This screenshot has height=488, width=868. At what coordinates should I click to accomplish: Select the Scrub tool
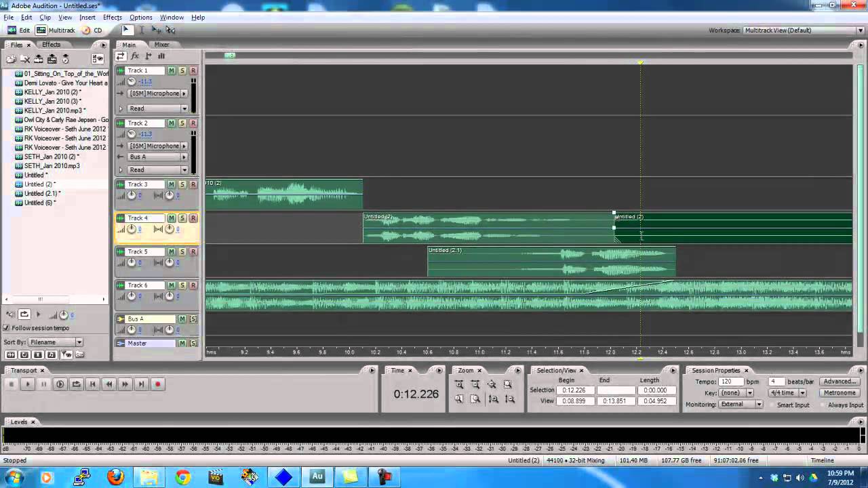[x=170, y=30]
